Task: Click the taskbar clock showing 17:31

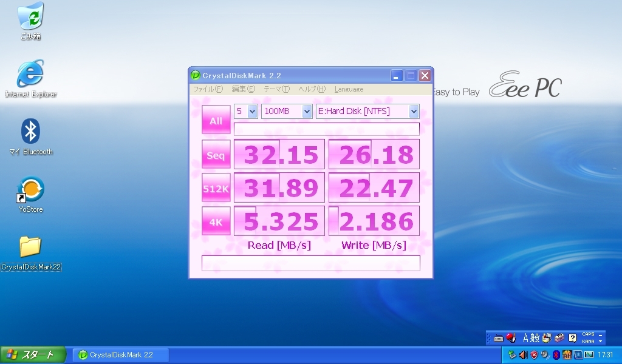Action: click(605, 355)
